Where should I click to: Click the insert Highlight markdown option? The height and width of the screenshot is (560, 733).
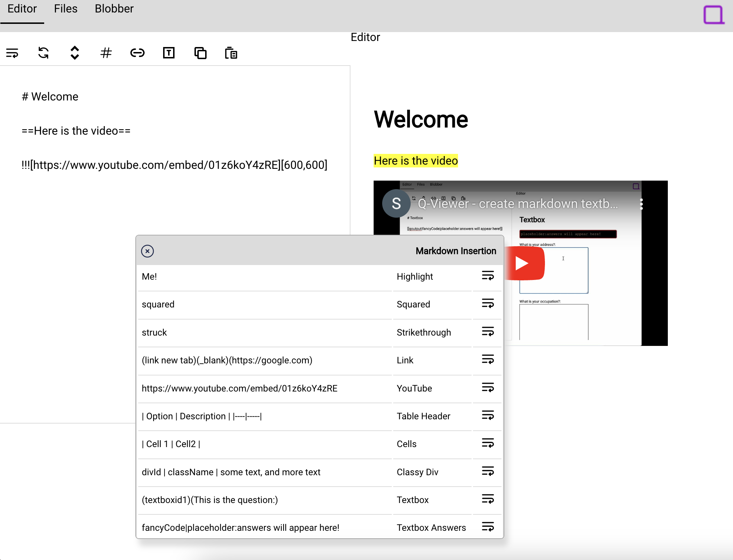pyautogui.click(x=487, y=275)
